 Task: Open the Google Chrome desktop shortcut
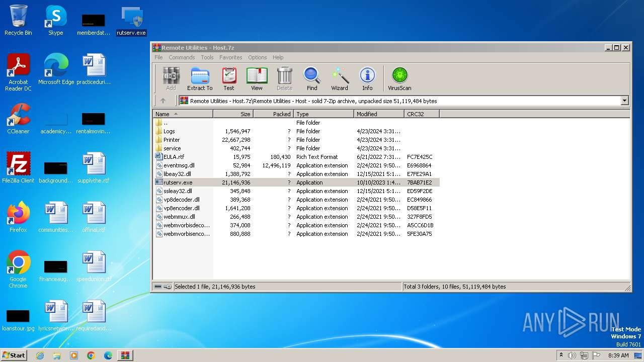[18, 269]
